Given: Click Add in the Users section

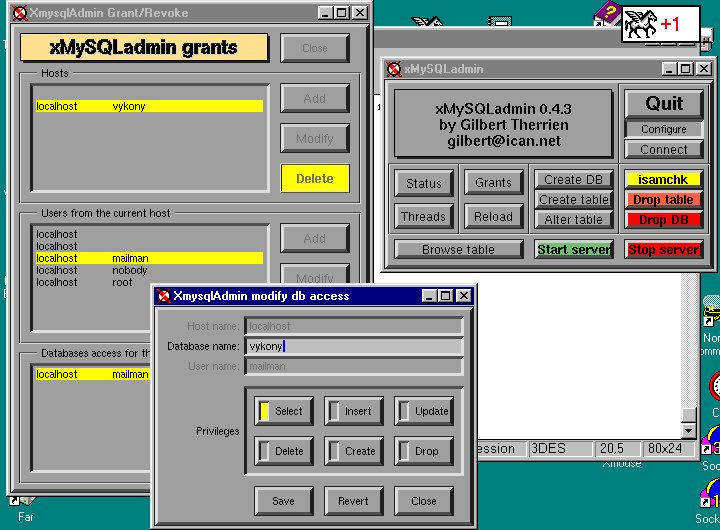Looking at the screenshot, I should pyautogui.click(x=315, y=238).
